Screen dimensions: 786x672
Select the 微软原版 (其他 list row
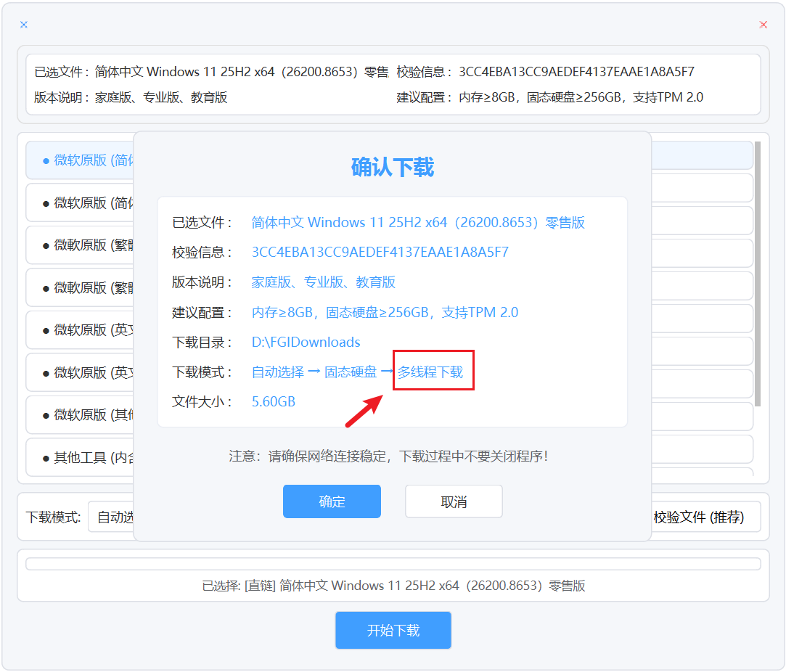click(x=81, y=414)
